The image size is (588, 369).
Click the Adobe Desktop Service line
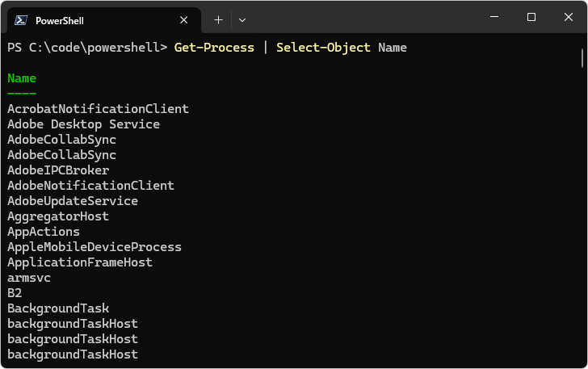84,124
